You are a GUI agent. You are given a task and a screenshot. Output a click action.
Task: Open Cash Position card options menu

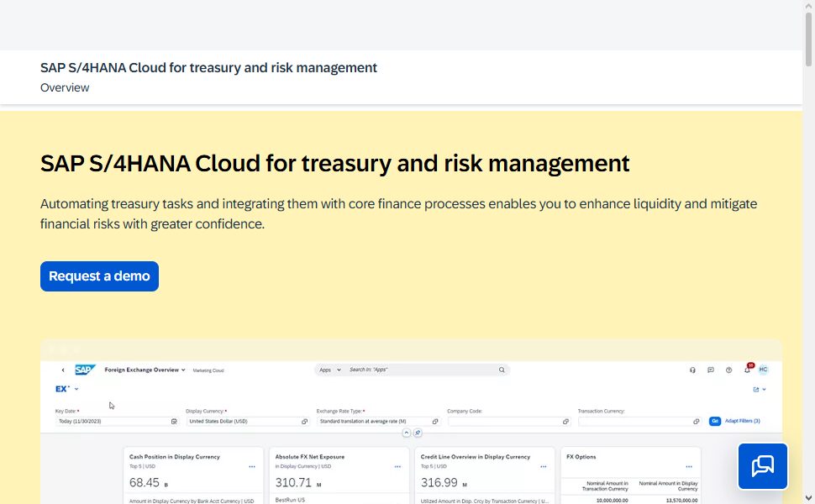[252, 466]
